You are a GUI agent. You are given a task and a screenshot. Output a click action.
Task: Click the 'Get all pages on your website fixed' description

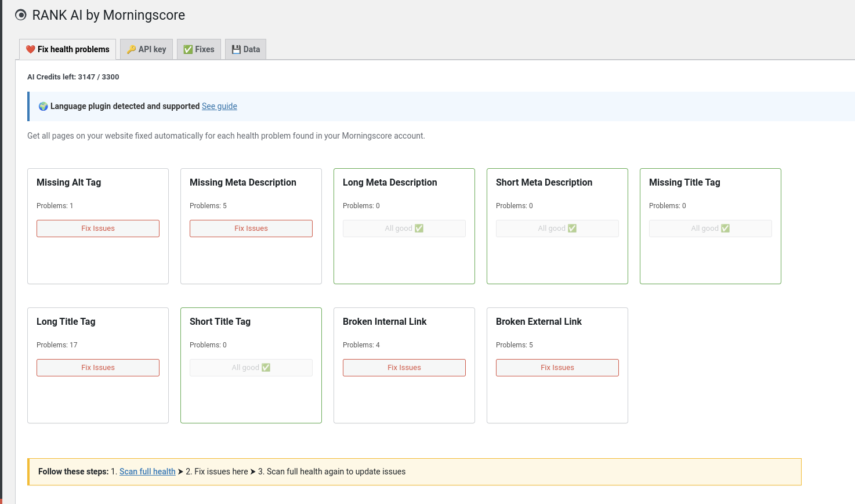(226, 136)
